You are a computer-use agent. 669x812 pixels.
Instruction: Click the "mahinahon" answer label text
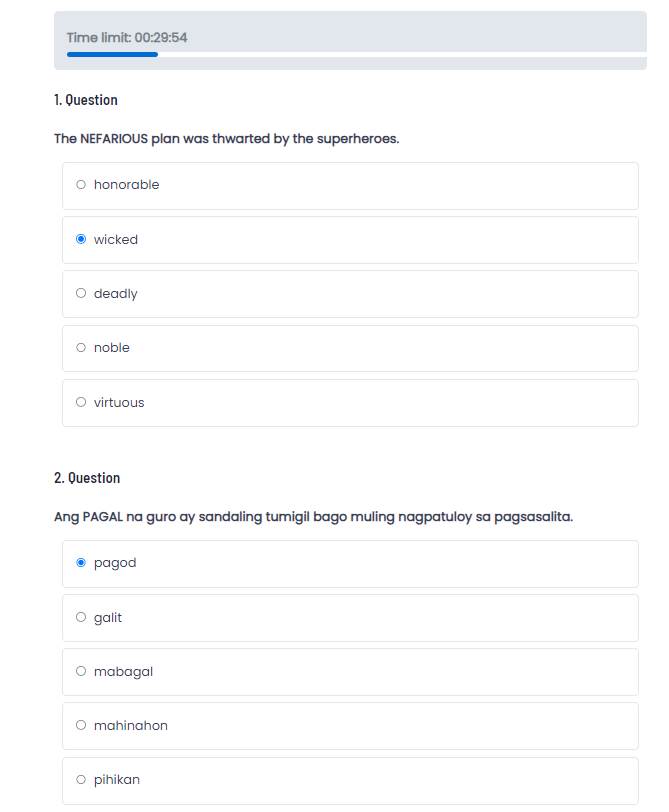tap(131, 726)
